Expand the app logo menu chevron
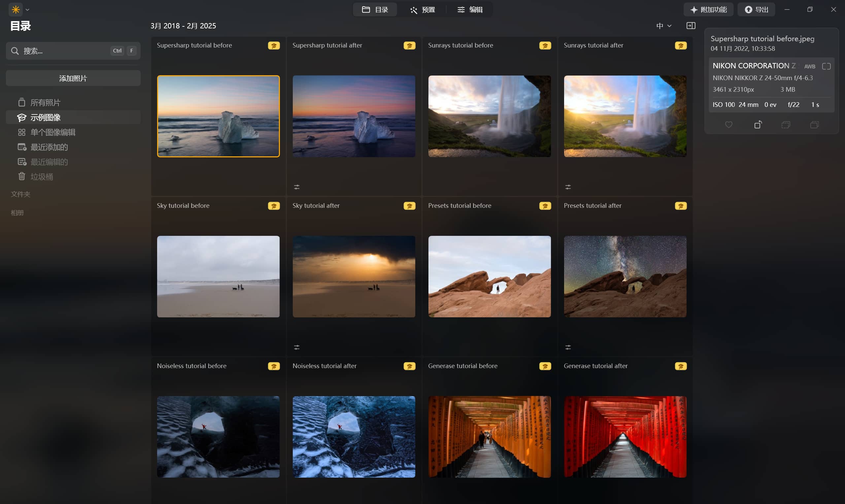The width and height of the screenshot is (845, 504). click(x=27, y=10)
